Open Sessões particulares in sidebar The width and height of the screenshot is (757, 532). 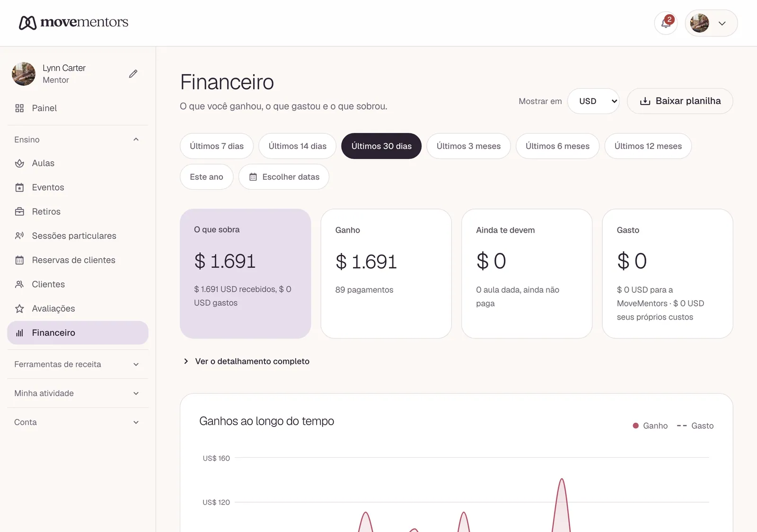tap(78, 235)
